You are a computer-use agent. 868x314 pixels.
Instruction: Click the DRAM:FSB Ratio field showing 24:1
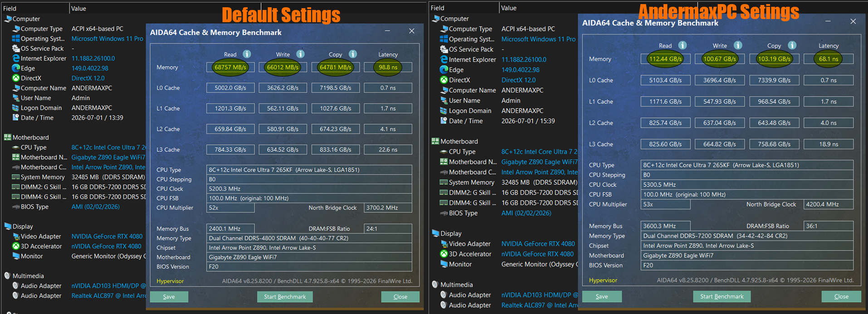388,229
